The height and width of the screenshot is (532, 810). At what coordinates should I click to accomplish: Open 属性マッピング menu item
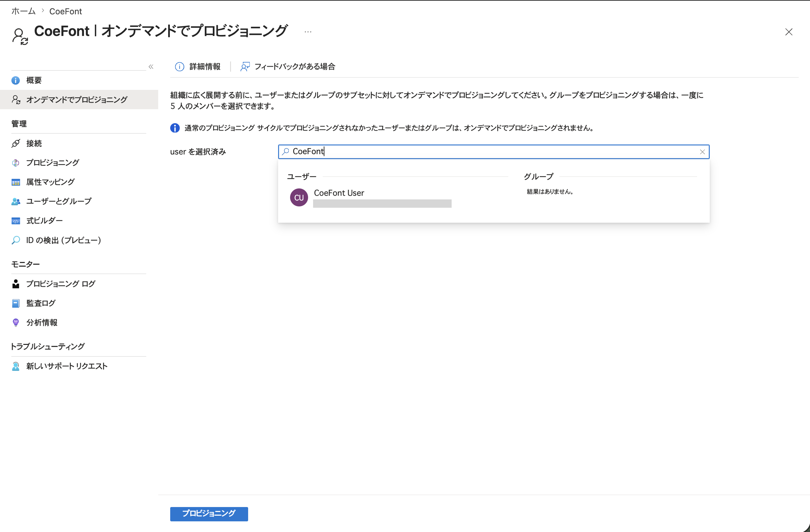[79, 182]
